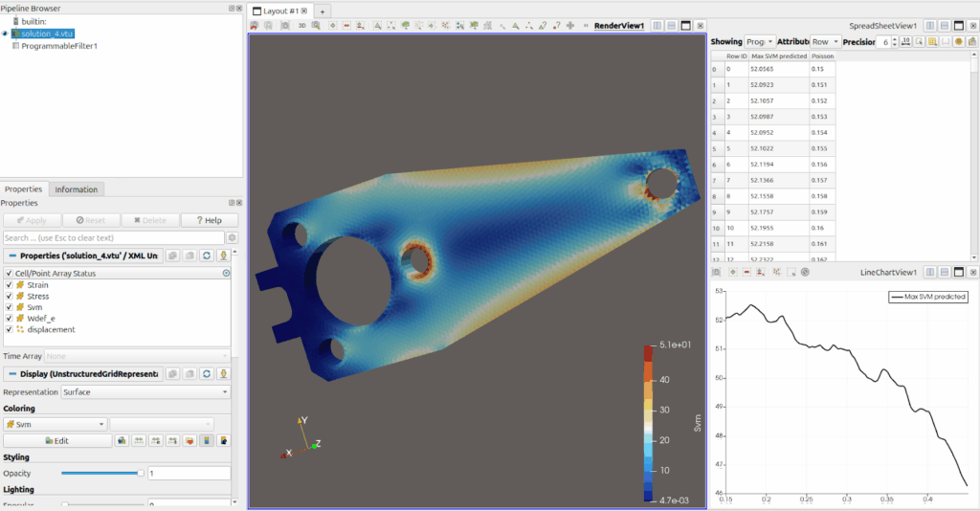Click the properties search field
The width and height of the screenshot is (980, 511).
113,237
